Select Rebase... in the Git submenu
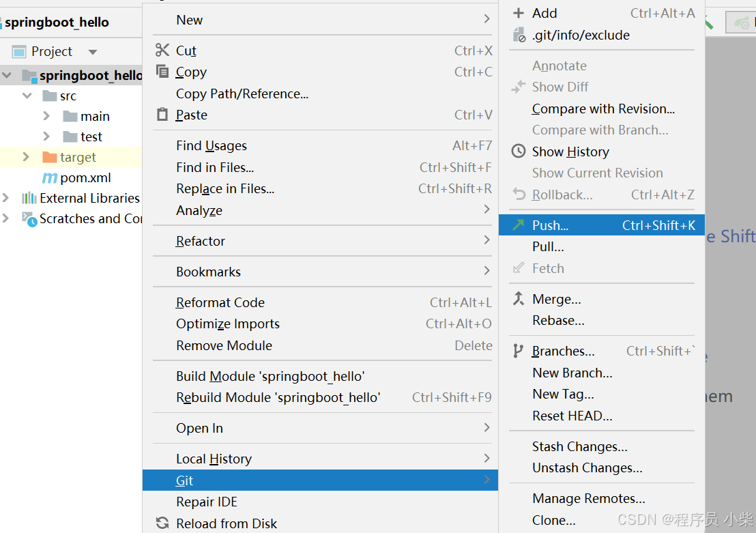 coord(602,320)
